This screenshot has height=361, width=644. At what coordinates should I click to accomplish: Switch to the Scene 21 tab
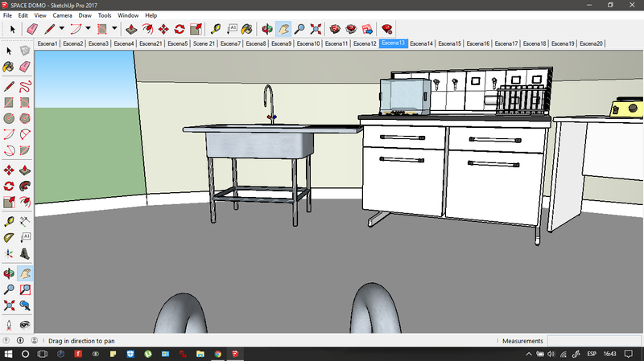click(204, 43)
